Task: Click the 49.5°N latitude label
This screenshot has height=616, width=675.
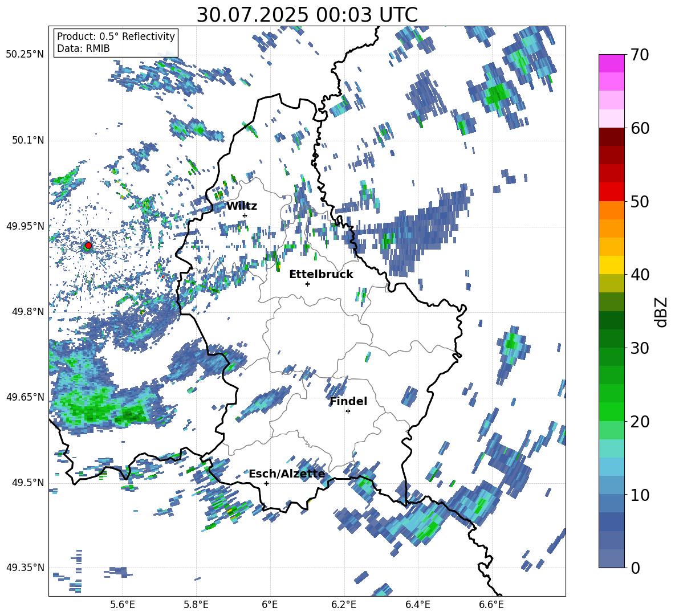Action: [27, 483]
